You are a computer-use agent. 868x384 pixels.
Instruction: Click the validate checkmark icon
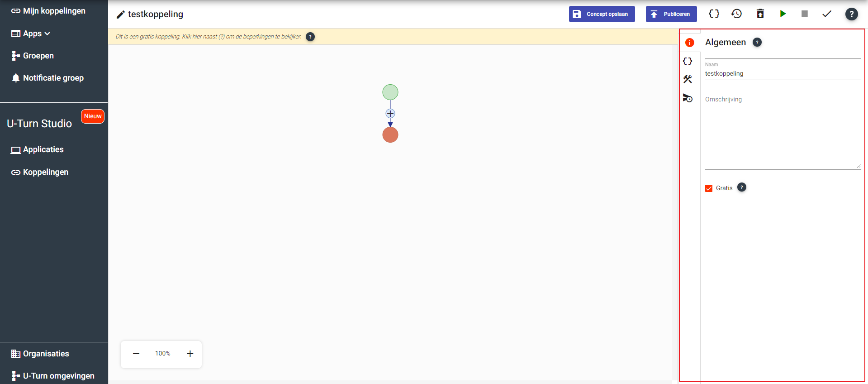[x=827, y=14]
